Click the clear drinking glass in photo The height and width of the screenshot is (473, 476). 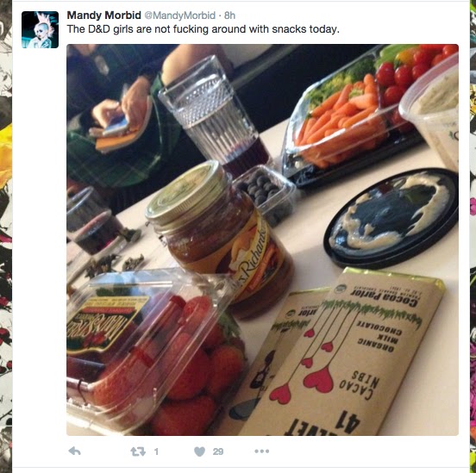tap(214, 117)
